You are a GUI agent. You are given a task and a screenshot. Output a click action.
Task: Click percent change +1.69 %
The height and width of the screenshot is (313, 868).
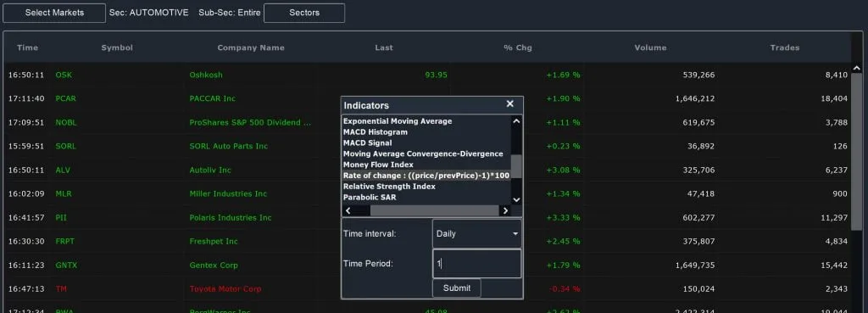tap(563, 75)
